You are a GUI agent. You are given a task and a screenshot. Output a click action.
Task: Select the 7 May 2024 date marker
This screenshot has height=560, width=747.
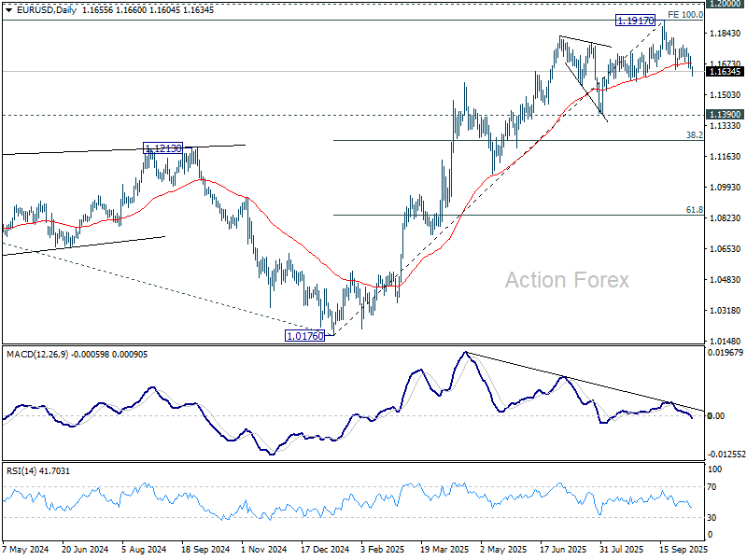tap(25, 550)
